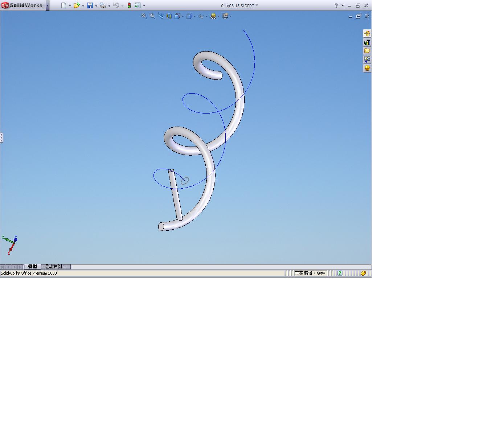Screen dimensions: 487x448
Task: Switch to the 运动算例 1 tab
Action: coord(56,267)
